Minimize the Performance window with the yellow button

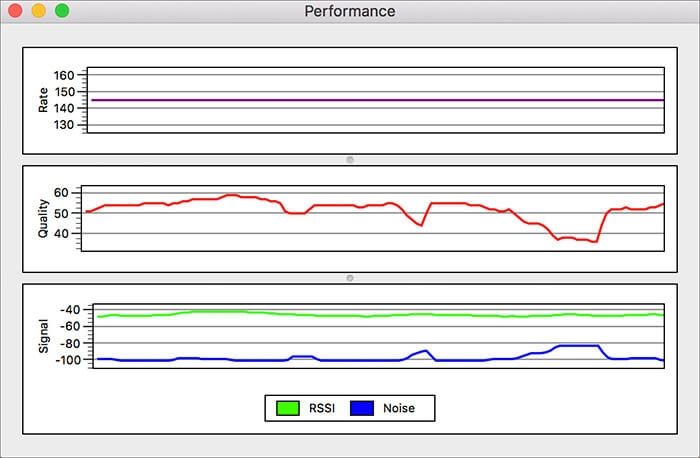coord(38,11)
